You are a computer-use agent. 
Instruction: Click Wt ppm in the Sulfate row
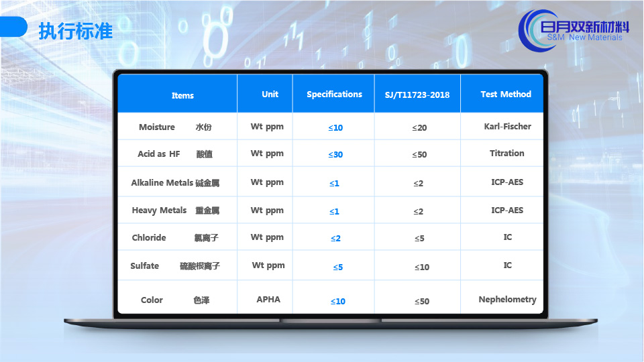[x=268, y=265]
